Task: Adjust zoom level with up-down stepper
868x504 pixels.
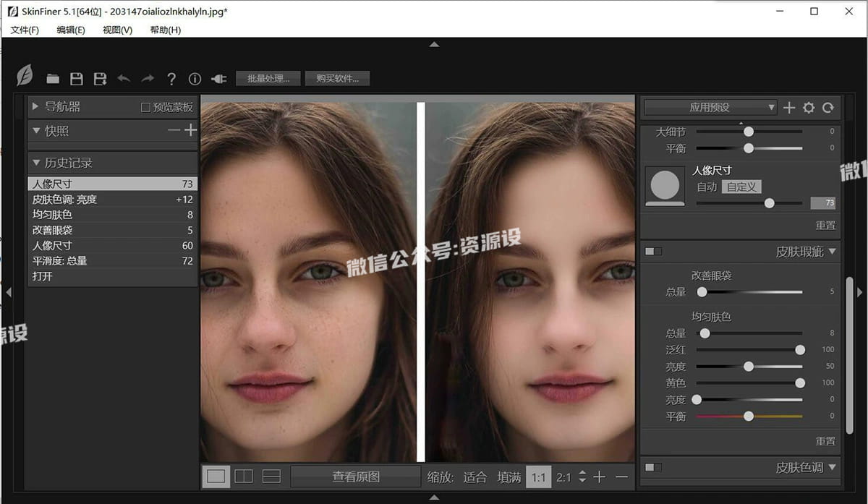Action: click(581, 477)
